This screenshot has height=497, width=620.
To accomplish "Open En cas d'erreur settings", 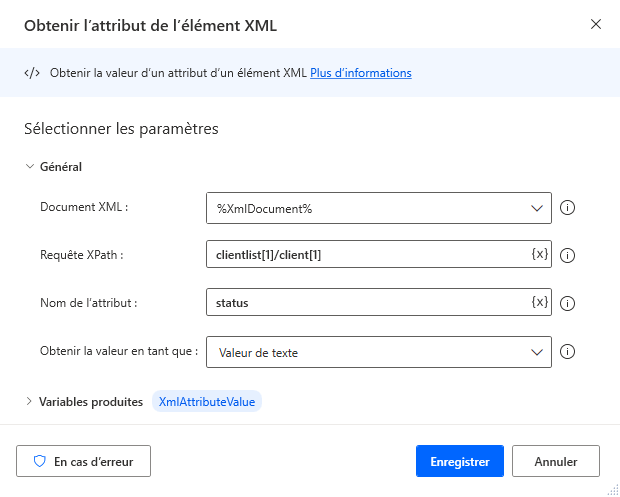I will (x=83, y=461).
